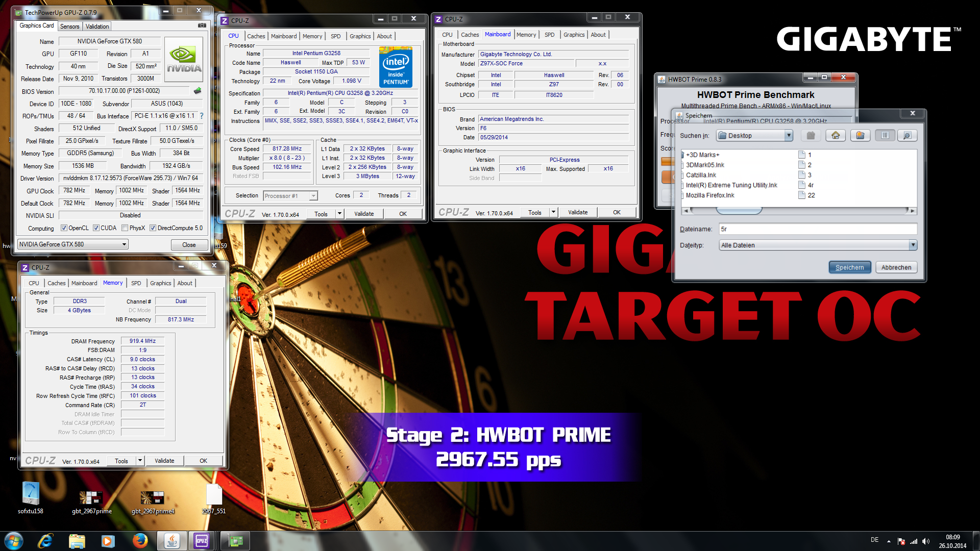Switch to the Java HWBOT Prime taskbar button
Screen dimensions: 980x551
tap(172, 541)
